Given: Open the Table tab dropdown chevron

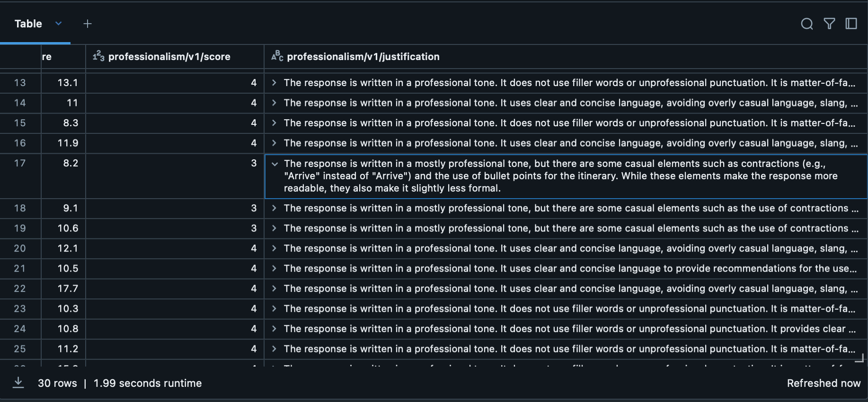Looking at the screenshot, I should pyautogui.click(x=59, y=24).
